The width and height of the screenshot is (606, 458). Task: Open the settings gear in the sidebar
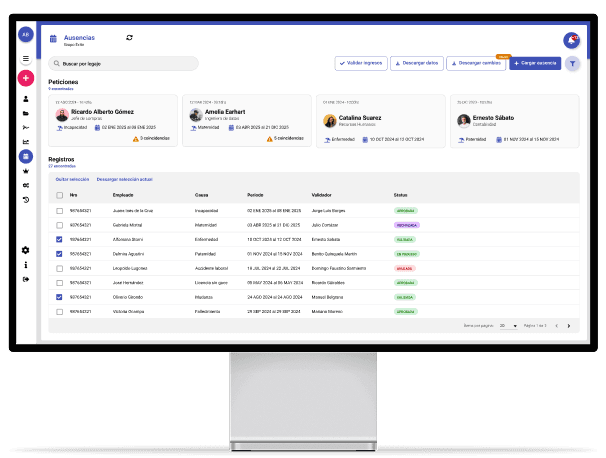[26, 250]
